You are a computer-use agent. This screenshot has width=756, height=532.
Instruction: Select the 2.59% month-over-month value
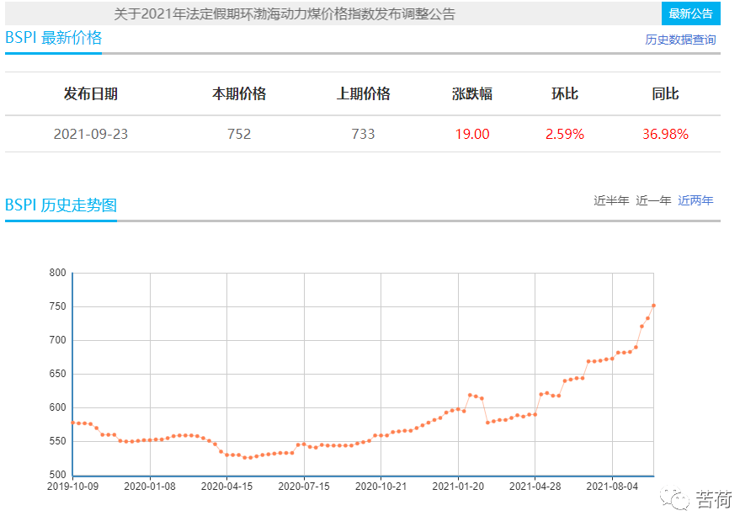click(x=565, y=134)
